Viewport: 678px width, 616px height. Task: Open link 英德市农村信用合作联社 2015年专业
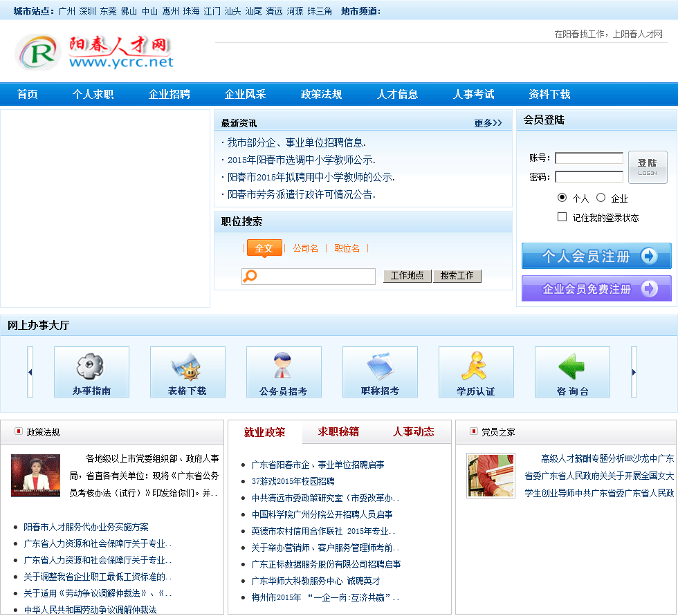click(x=323, y=531)
